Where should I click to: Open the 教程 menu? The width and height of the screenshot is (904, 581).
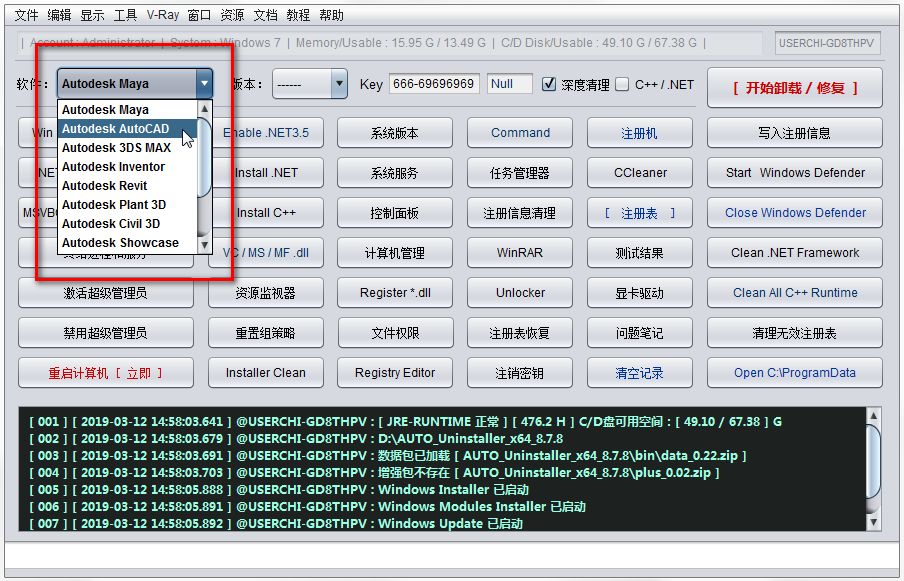pos(298,15)
